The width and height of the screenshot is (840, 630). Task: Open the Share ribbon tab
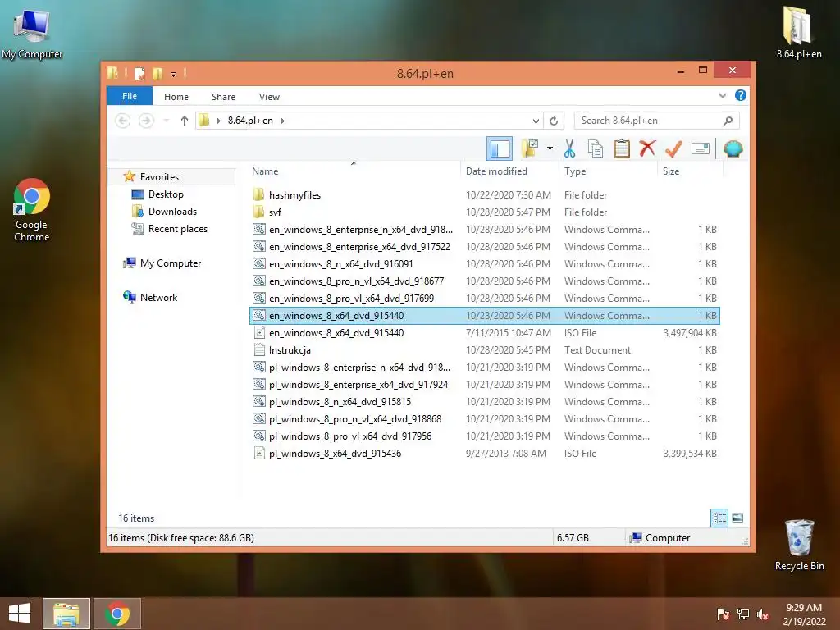click(223, 97)
